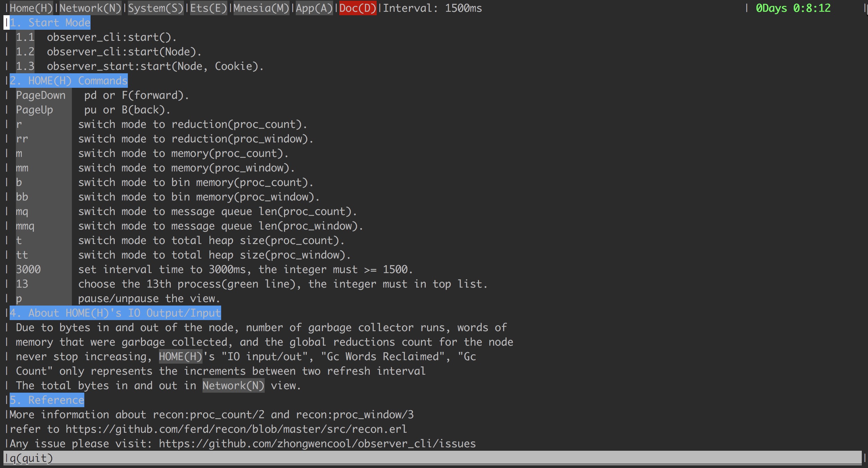Screen dimensions: 868x468
Task: Click the inline HOME(H) reference in paragraph
Action: pyautogui.click(x=180, y=356)
